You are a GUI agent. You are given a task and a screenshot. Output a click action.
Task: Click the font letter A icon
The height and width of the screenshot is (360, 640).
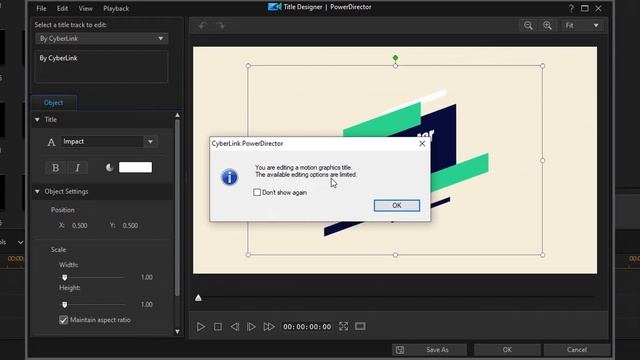coord(51,142)
